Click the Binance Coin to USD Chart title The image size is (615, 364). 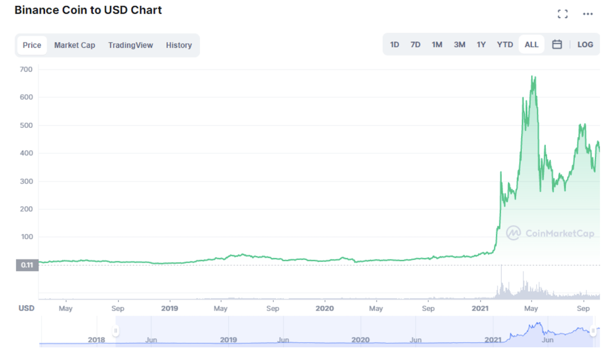pos(88,10)
